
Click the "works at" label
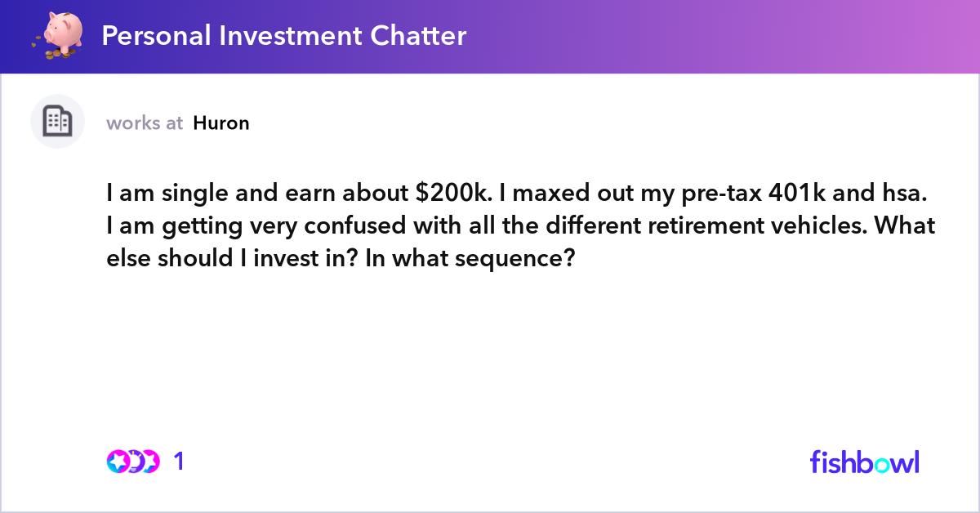click(x=145, y=123)
